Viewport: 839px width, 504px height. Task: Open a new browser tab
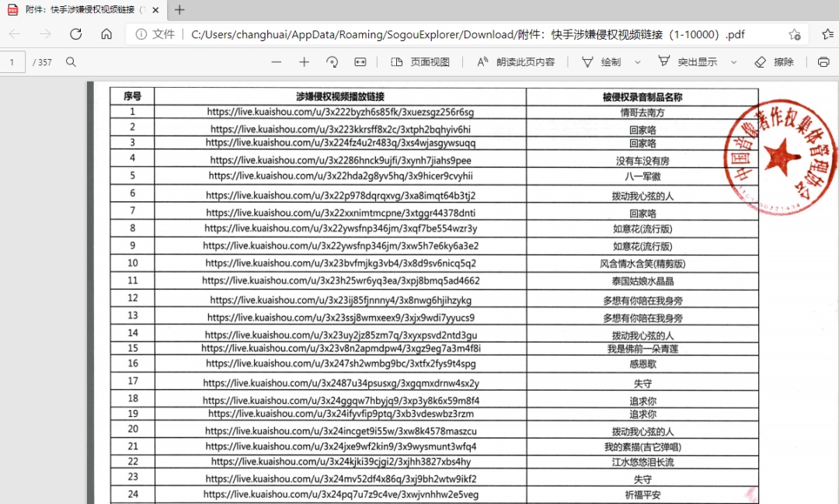click(x=179, y=9)
